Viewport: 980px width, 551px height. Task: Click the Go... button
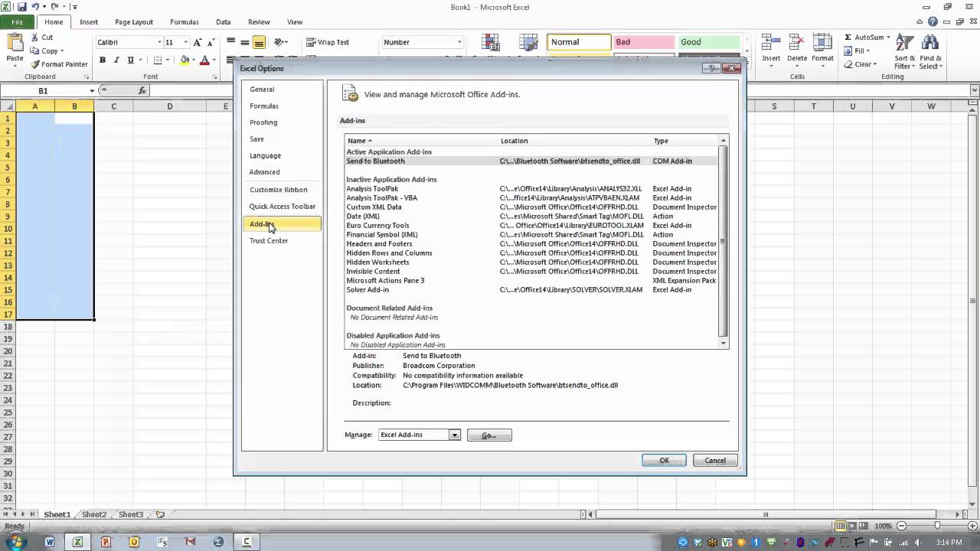(x=489, y=435)
